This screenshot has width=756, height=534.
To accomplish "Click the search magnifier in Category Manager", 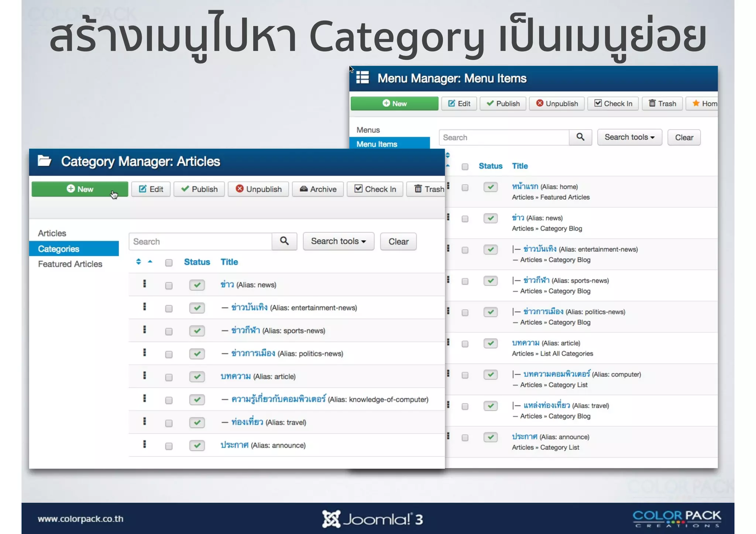I will point(284,241).
